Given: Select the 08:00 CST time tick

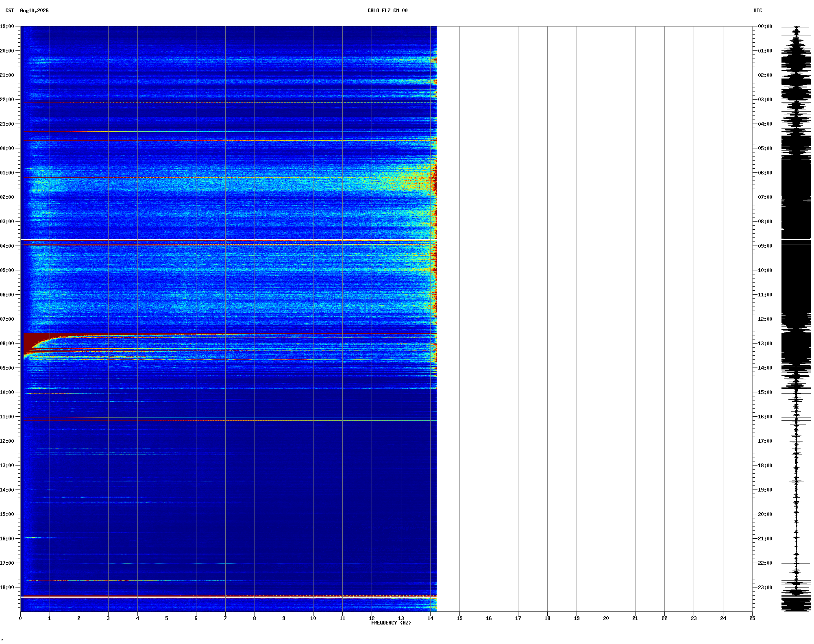Looking at the screenshot, I should [x=7, y=344].
